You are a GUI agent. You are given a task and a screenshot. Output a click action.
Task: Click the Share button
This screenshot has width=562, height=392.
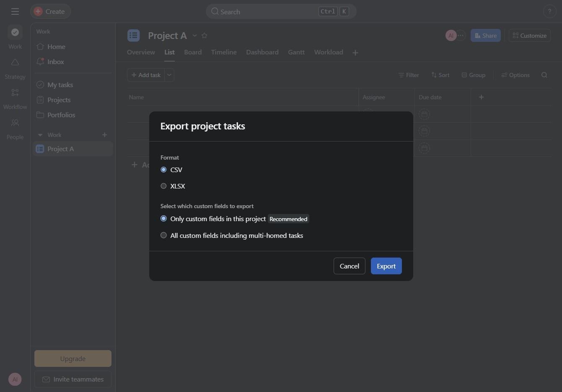click(x=486, y=36)
